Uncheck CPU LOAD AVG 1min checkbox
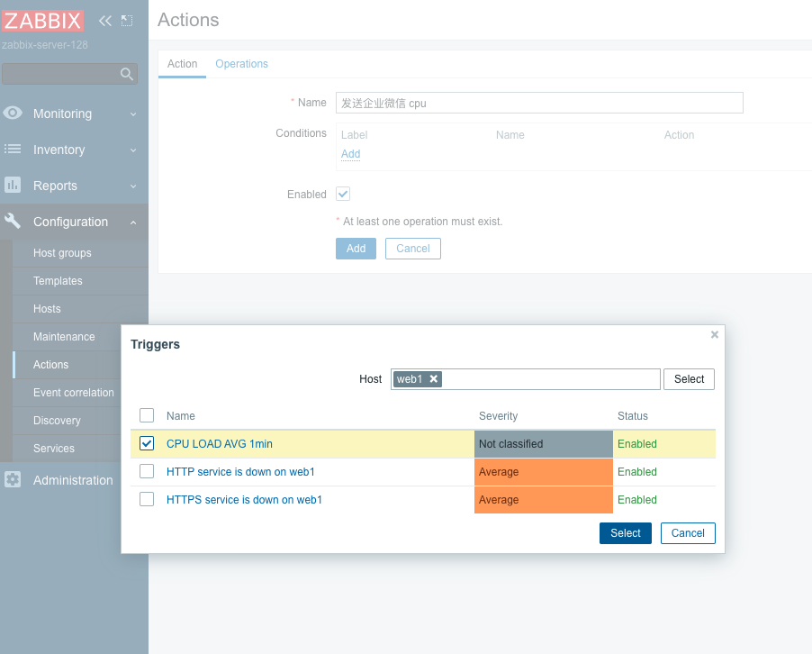 click(x=147, y=443)
